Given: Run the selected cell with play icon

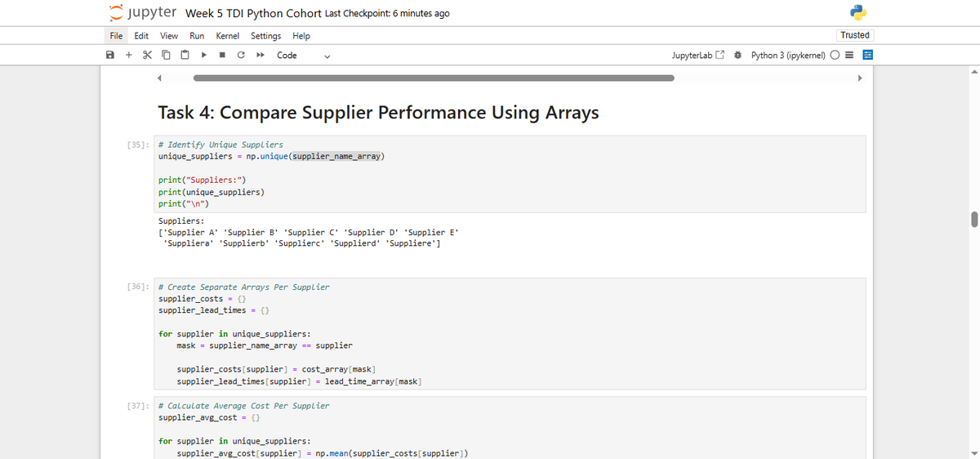Looking at the screenshot, I should tap(203, 56).
